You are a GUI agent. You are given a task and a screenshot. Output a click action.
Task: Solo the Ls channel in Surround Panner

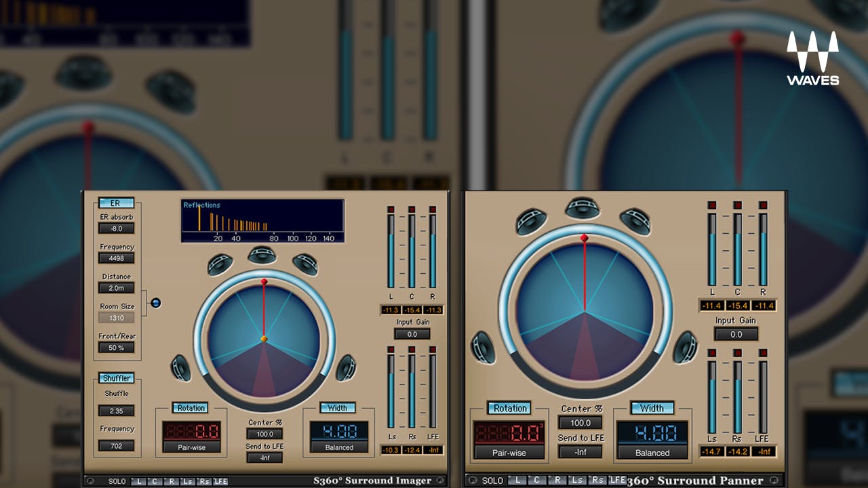pos(577,481)
